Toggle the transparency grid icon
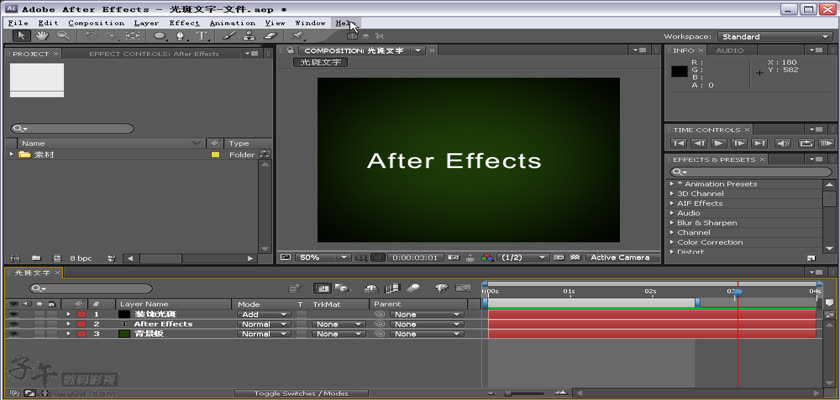 [575, 258]
